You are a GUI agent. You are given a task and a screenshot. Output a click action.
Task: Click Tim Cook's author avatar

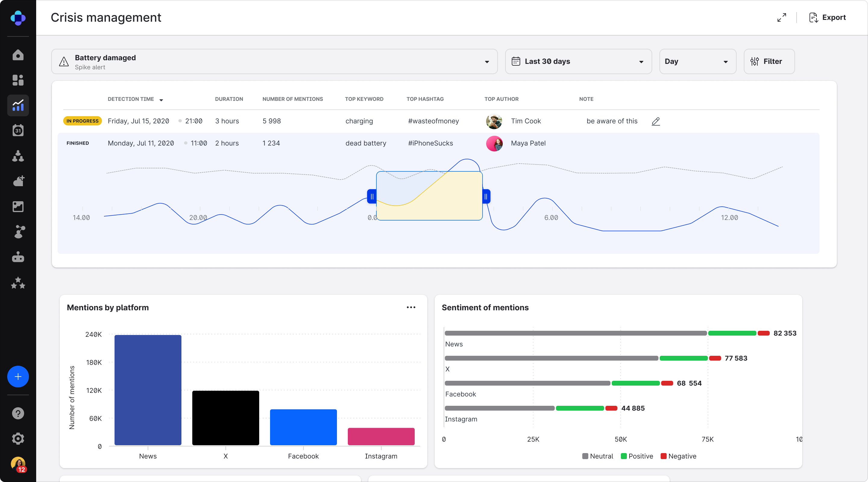(x=494, y=121)
